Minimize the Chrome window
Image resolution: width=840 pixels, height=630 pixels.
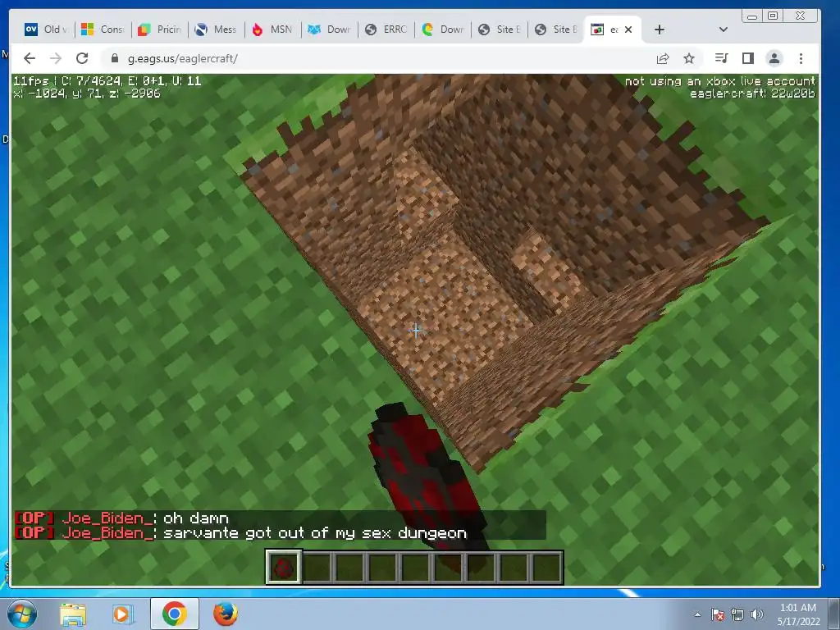pyautogui.click(x=753, y=16)
